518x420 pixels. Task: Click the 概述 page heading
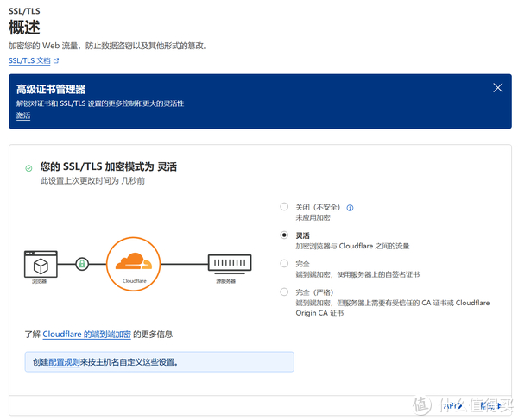point(24,28)
